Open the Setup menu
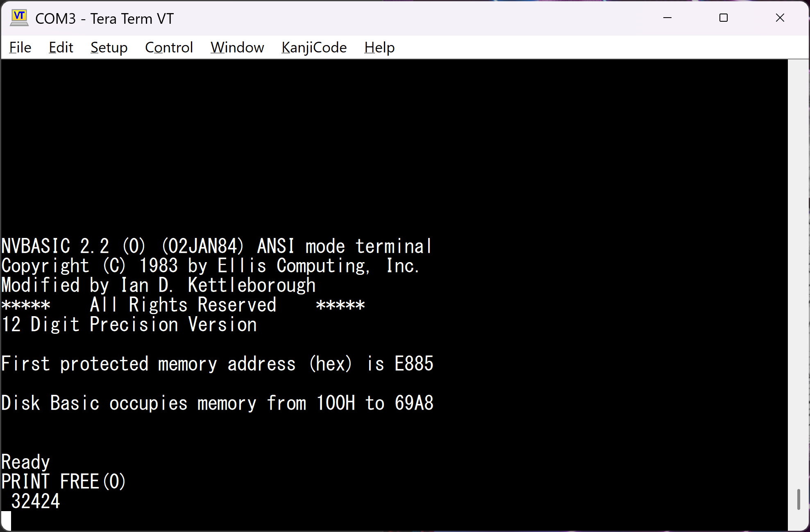The height and width of the screenshot is (532, 810). 109,48
